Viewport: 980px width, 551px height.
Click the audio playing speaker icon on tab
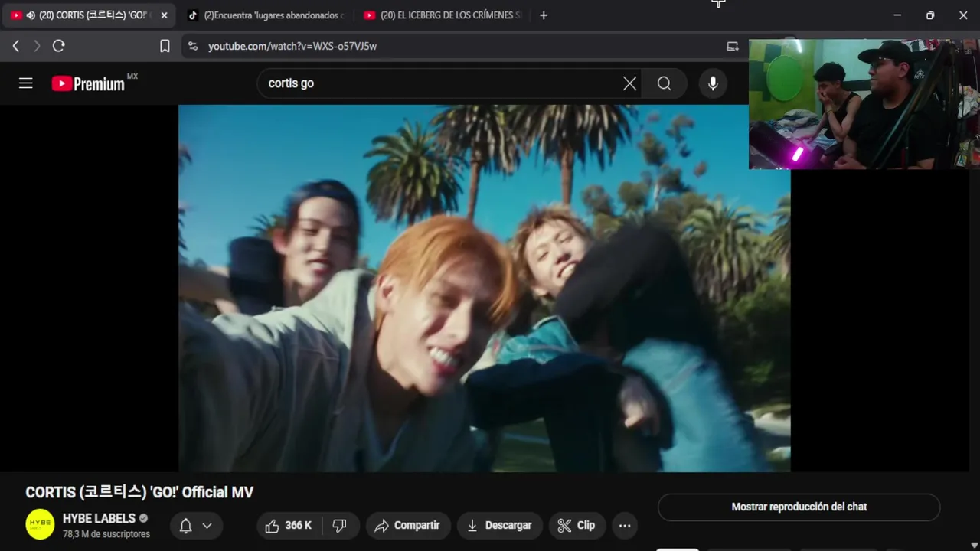(x=31, y=15)
